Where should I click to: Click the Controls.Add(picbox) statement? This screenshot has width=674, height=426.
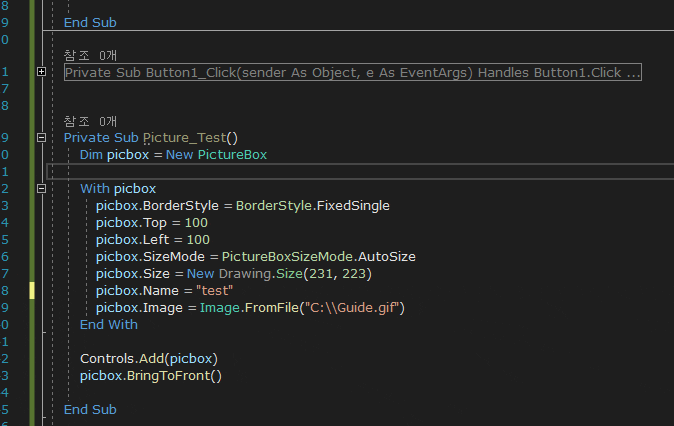tap(149, 359)
